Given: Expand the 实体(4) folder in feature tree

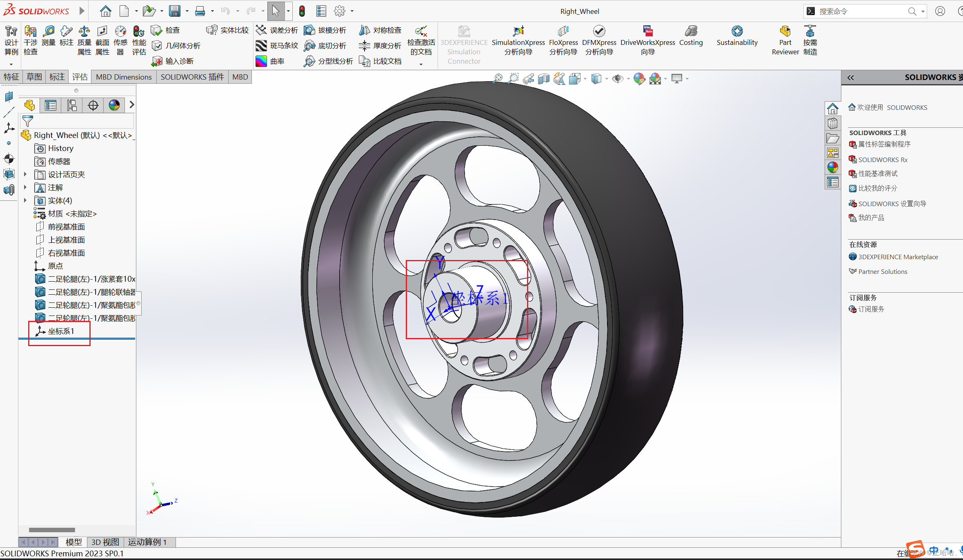Looking at the screenshot, I should pyautogui.click(x=25, y=200).
